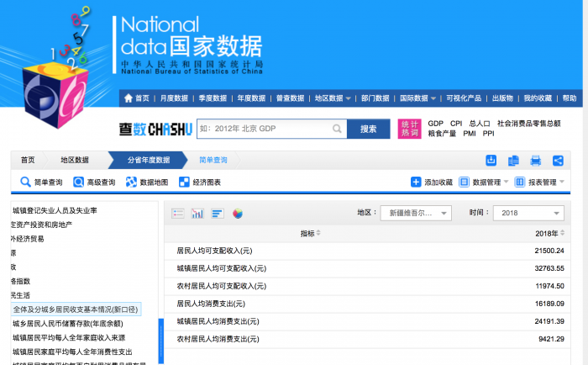This screenshot has height=365, width=588.
Task: Switch to column chart view icon
Action: click(x=197, y=214)
